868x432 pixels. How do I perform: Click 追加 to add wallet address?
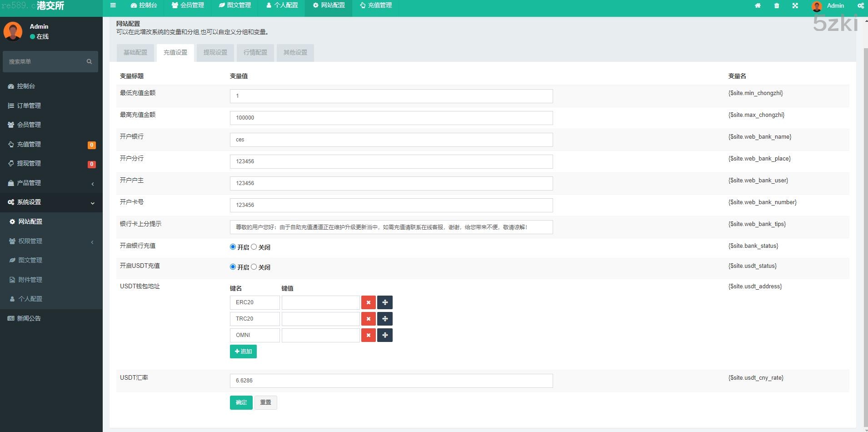click(243, 352)
